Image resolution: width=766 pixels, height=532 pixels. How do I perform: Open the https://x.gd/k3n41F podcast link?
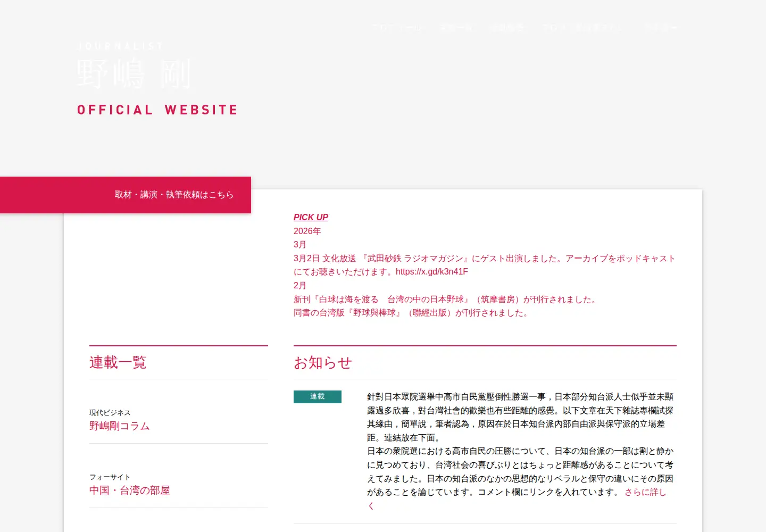(432, 272)
